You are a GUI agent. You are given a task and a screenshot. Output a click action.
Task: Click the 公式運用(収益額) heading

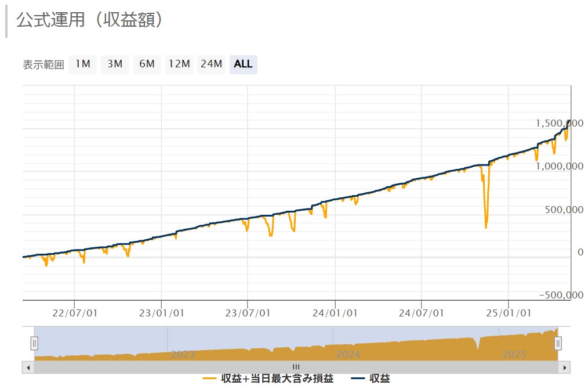coord(90,20)
